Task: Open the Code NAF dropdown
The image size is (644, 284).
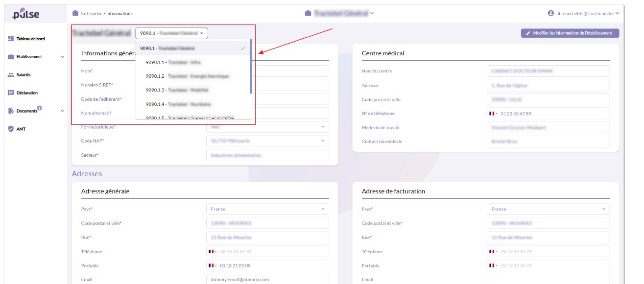Action: click(267, 141)
